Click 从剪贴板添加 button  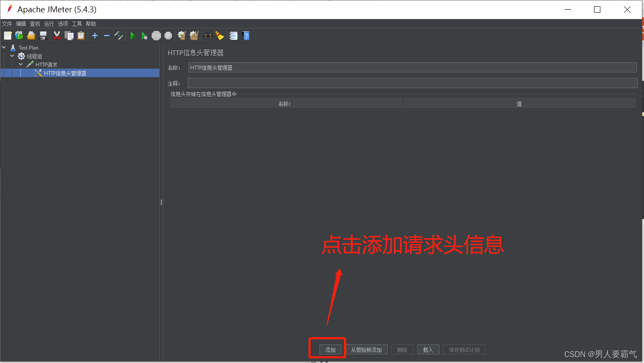tap(366, 350)
